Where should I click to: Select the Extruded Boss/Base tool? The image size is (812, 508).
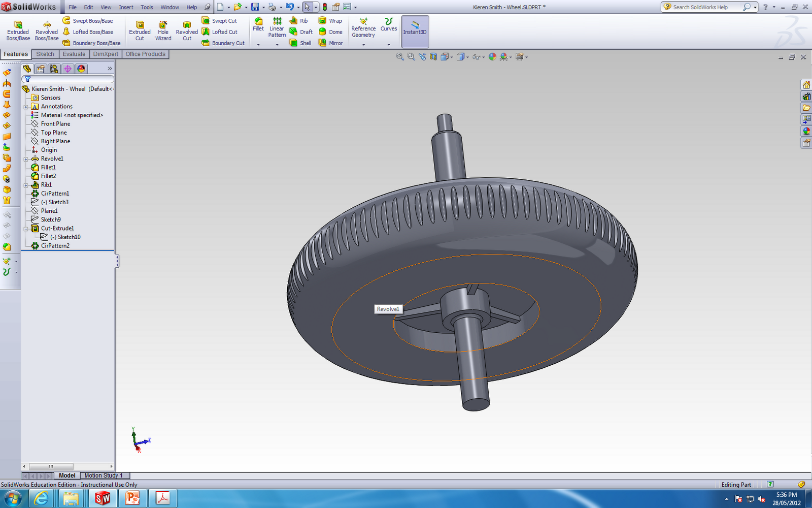point(17,30)
